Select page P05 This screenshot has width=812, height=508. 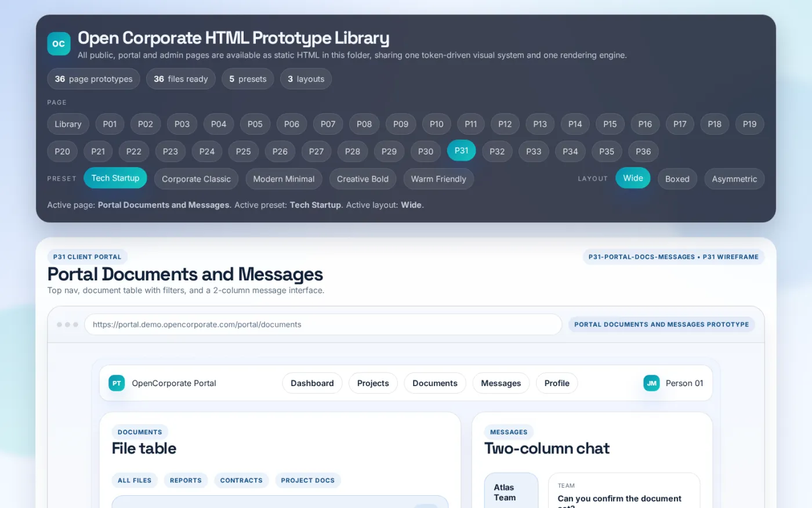[255, 124]
